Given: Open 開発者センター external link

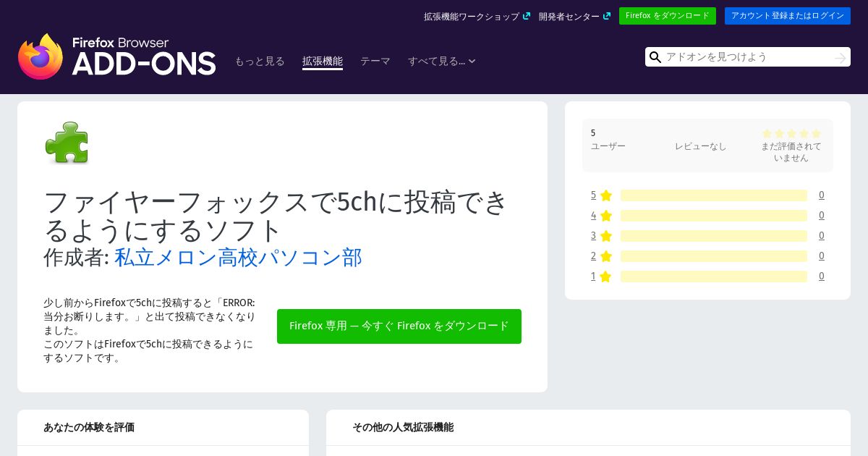Looking at the screenshot, I should click(574, 16).
